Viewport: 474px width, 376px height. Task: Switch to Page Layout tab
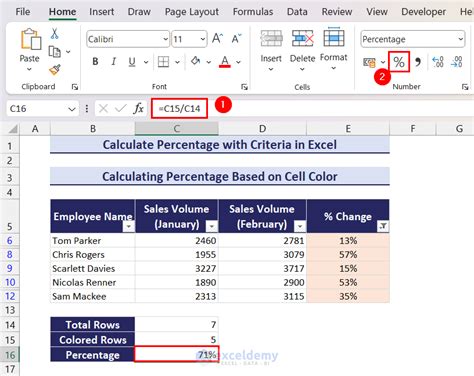(x=192, y=12)
